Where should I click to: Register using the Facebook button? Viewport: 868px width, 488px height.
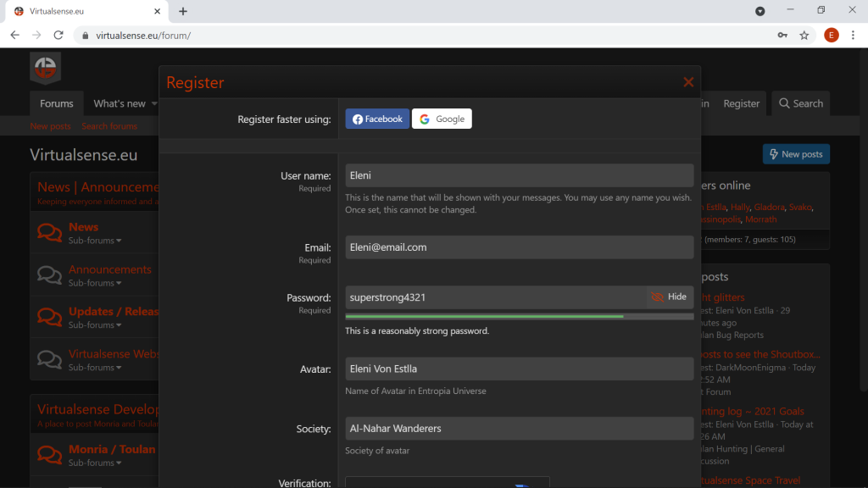pyautogui.click(x=377, y=119)
